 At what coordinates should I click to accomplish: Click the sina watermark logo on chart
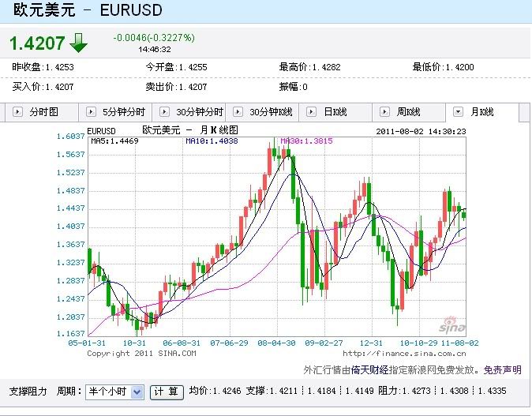point(452,325)
